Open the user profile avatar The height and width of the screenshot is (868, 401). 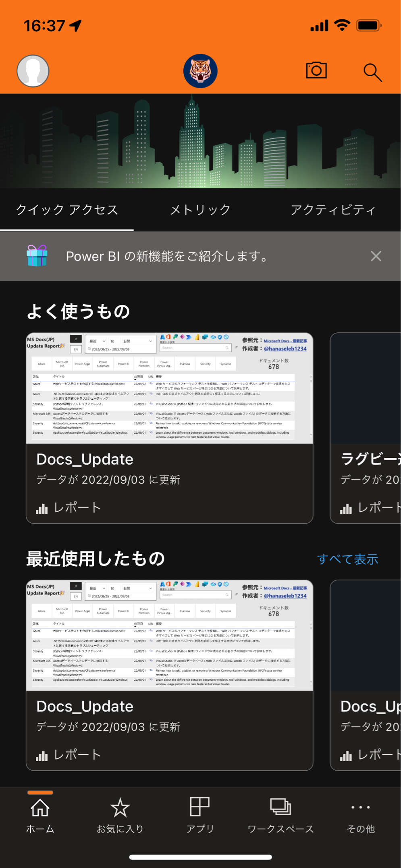pyautogui.click(x=33, y=71)
